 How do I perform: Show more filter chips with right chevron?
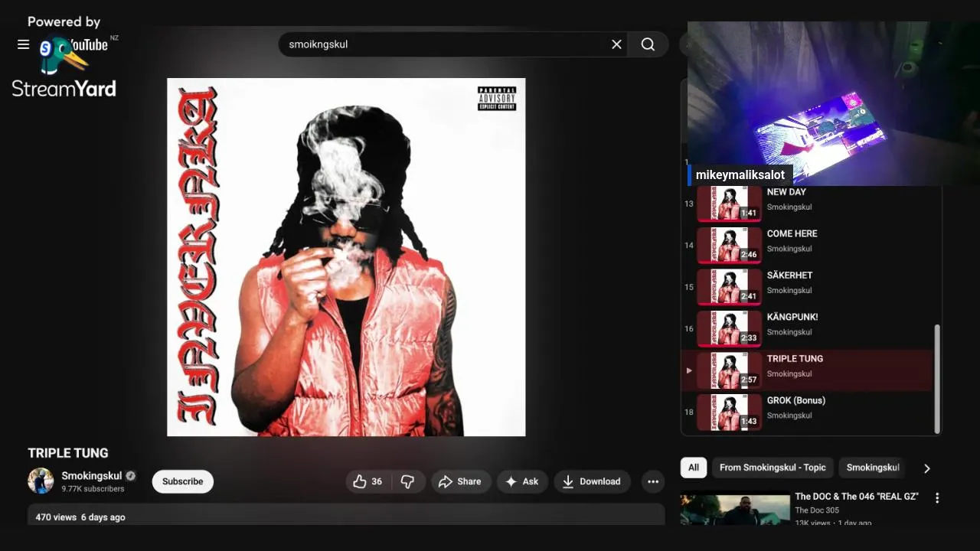tap(927, 468)
